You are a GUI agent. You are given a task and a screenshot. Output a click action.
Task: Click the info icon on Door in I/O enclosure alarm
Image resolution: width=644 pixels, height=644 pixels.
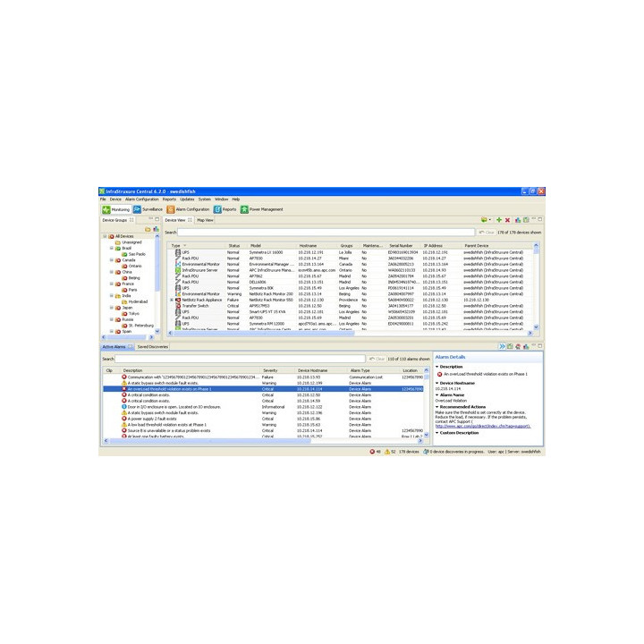click(124, 407)
